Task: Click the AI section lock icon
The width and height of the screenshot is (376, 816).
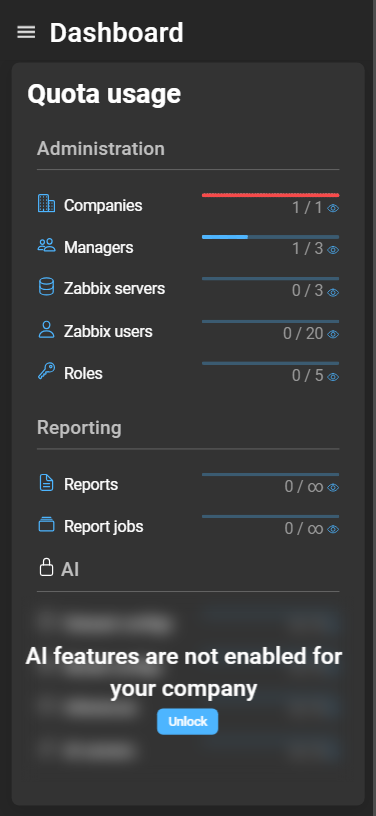Action: click(46, 567)
